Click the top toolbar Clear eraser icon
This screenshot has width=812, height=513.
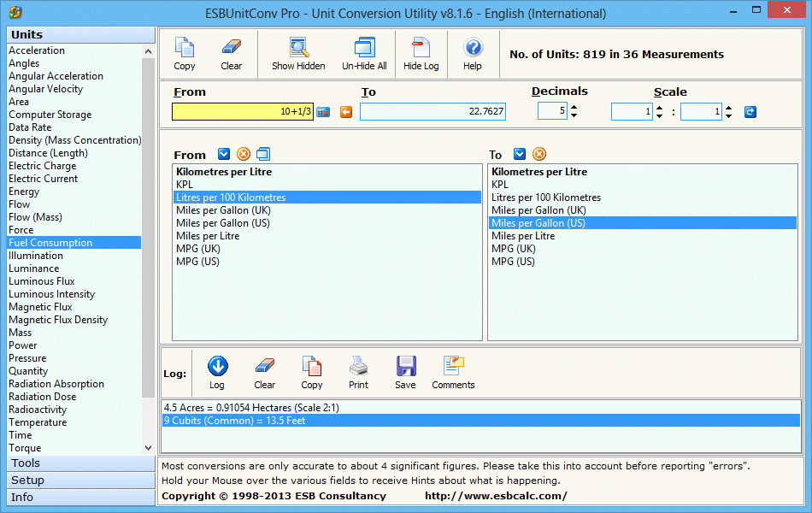tap(231, 47)
